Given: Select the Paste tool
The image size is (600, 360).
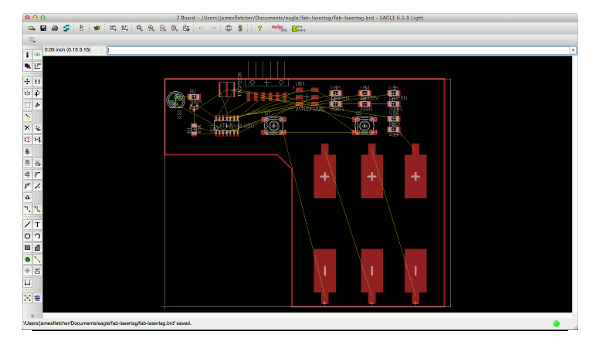Looking at the screenshot, I should [x=27, y=116].
